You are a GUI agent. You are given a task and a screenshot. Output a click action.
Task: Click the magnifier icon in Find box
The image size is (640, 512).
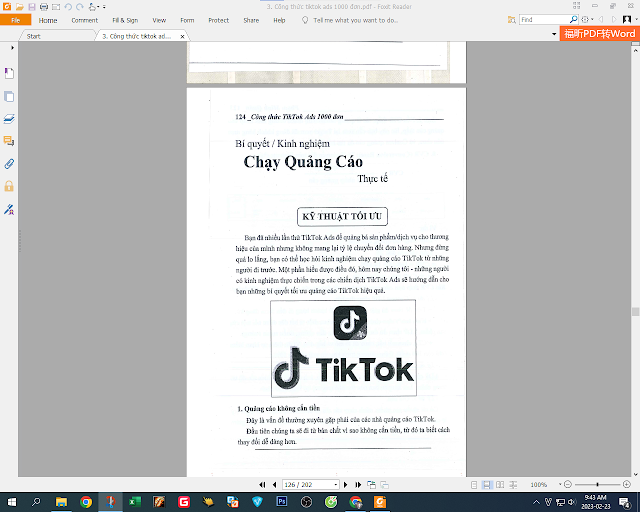click(573, 19)
